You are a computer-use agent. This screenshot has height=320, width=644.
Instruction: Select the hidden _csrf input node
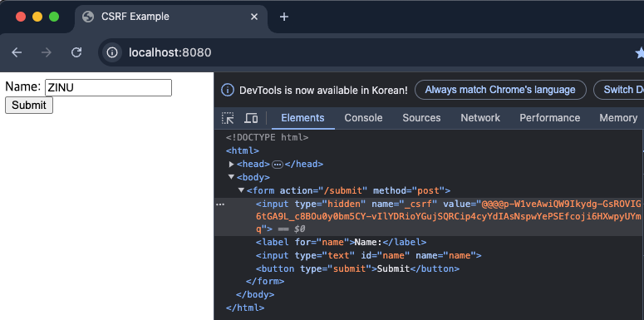pyautogui.click(x=429, y=216)
